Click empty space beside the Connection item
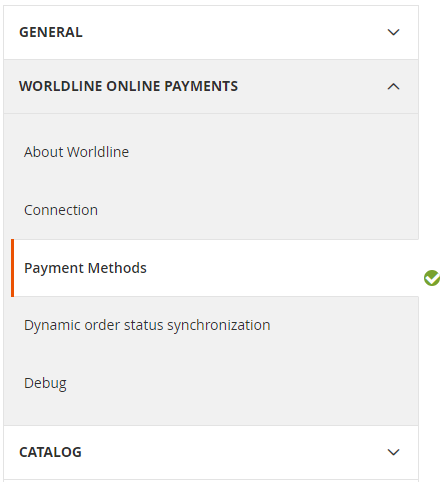The width and height of the screenshot is (445, 482). pyautogui.click(x=257, y=210)
